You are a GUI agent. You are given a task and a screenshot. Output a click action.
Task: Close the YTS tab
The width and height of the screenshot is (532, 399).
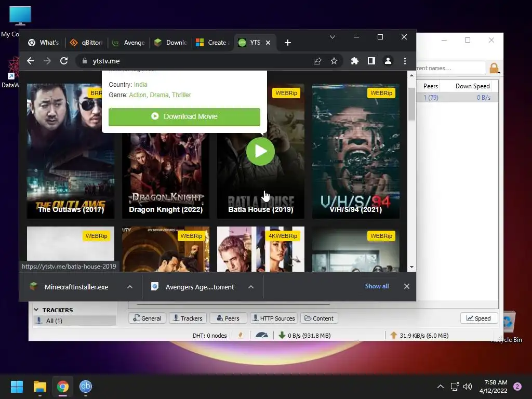(268, 43)
